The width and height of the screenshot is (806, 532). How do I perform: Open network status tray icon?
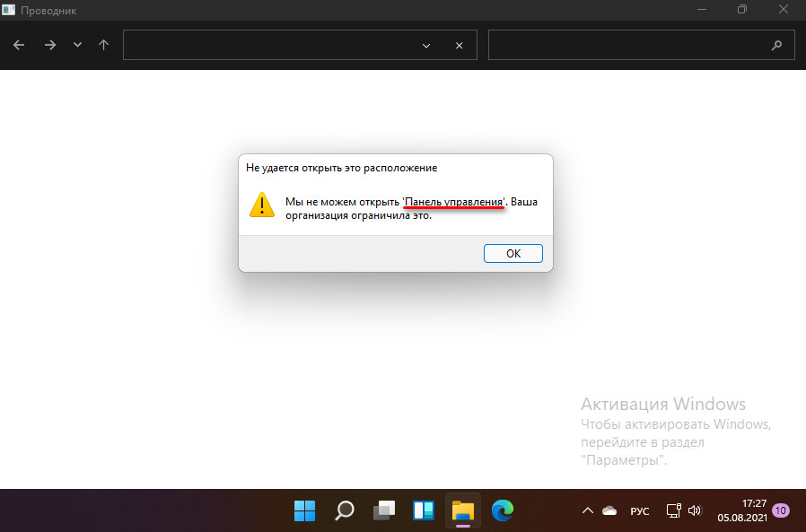coord(673,510)
